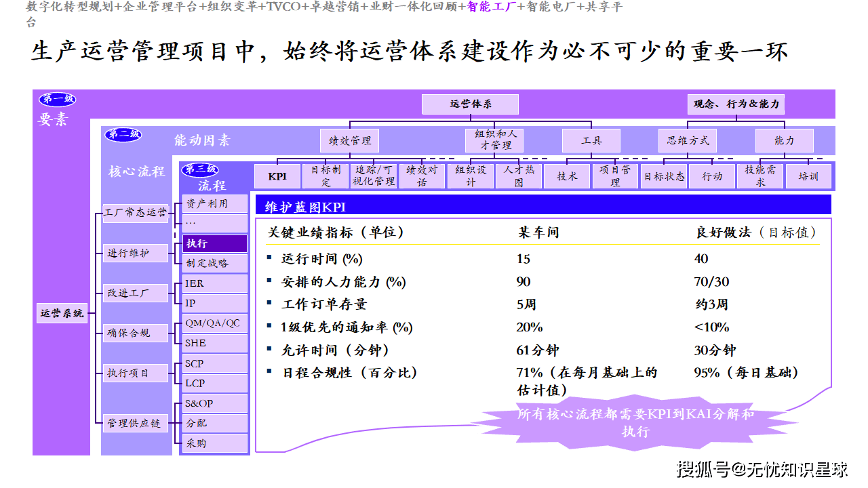Select the highlighted 执行 process item
This screenshot has width=868, height=488.
click(x=216, y=243)
